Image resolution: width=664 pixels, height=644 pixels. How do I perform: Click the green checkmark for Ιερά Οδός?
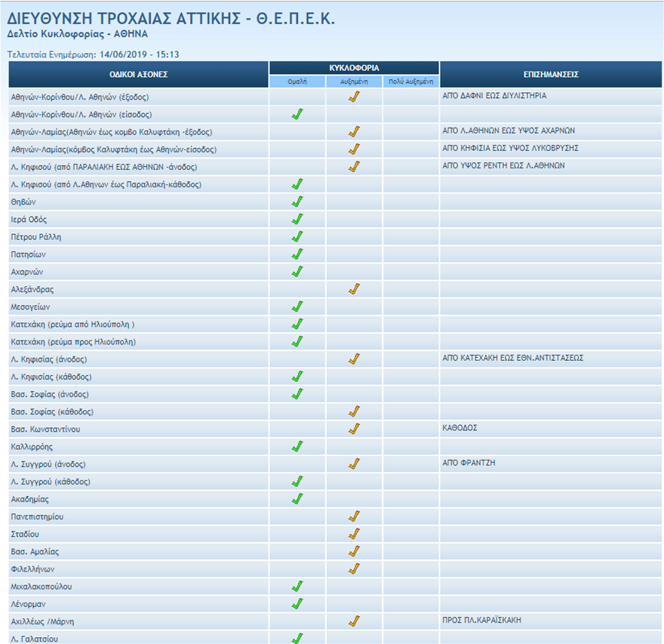[297, 219]
